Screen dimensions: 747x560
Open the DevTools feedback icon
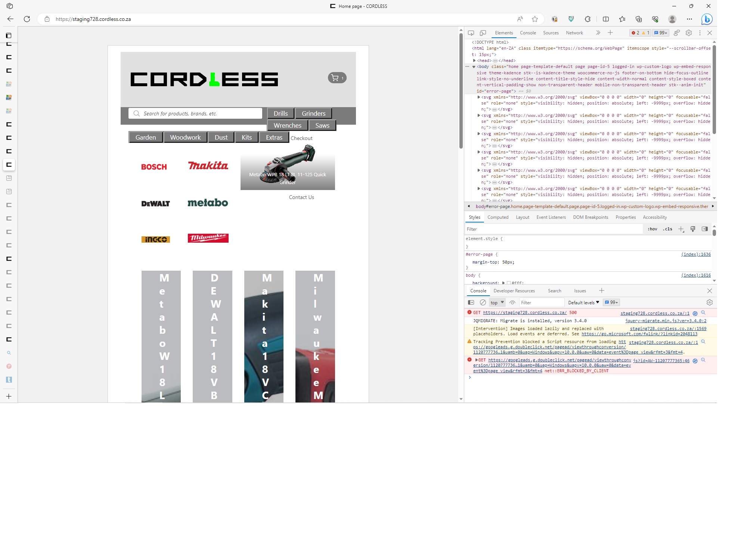click(x=677, y=33)
